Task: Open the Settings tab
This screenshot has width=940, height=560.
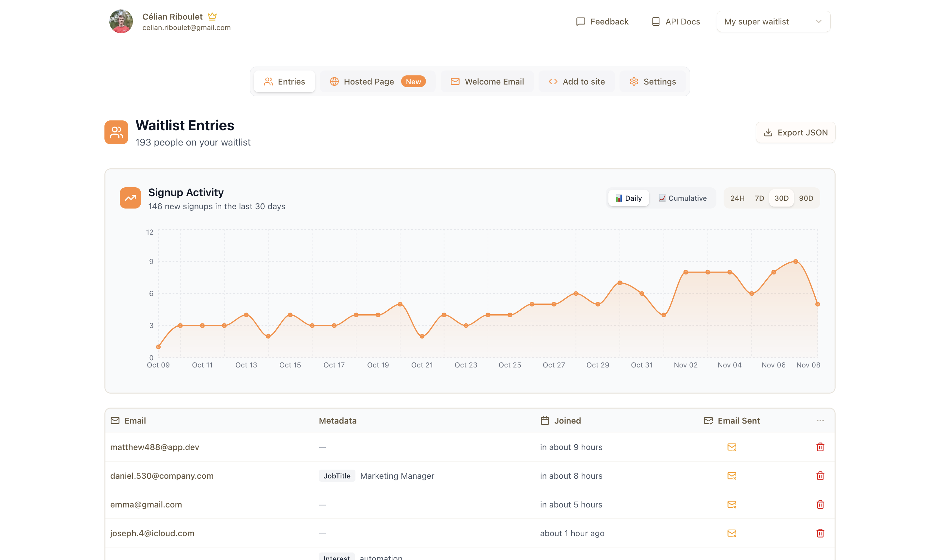Action: (x=652, y=82)
